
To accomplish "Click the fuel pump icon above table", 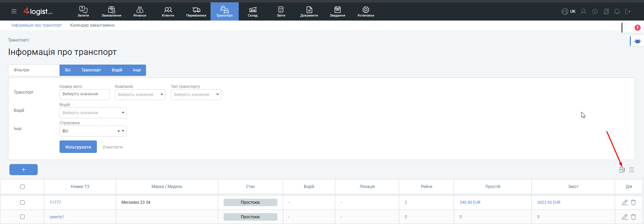I will [622, 170].
